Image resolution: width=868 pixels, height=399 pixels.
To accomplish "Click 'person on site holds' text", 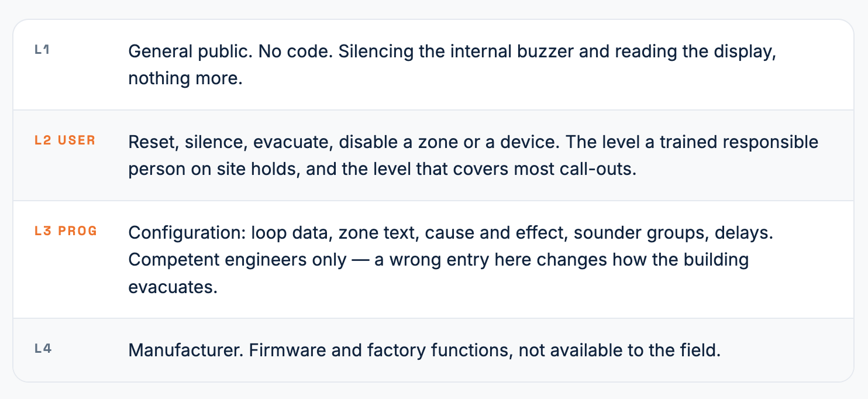I will click(x=214, y=169).
